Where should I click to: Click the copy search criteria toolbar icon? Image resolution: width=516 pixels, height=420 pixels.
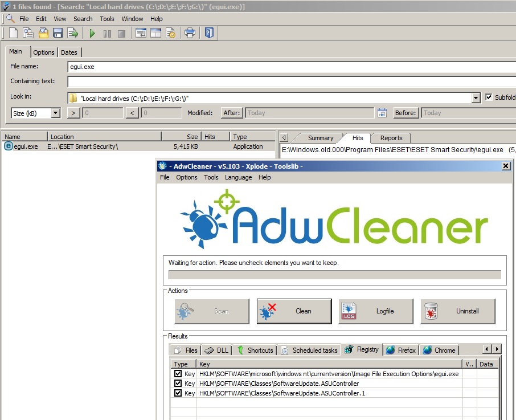tap(28, 33)
